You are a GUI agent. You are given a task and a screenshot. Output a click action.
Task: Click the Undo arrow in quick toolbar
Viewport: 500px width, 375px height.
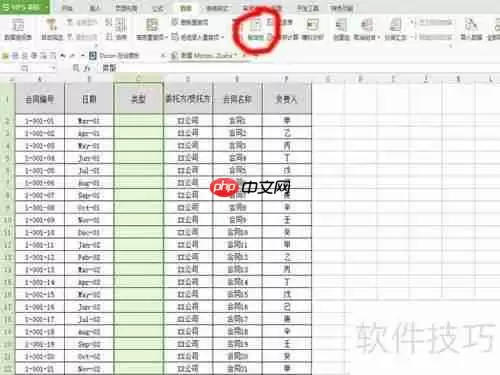pyautogui.click(x=63, y=56)
